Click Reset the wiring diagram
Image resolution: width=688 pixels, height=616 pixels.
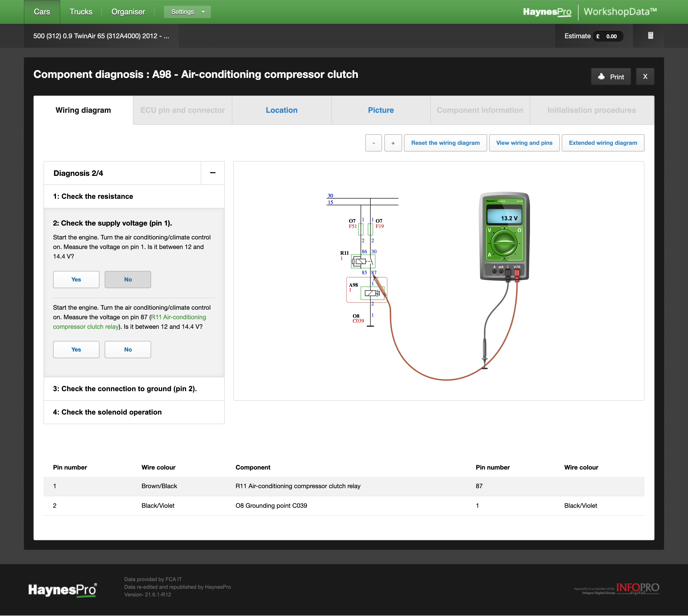(446, 143)
